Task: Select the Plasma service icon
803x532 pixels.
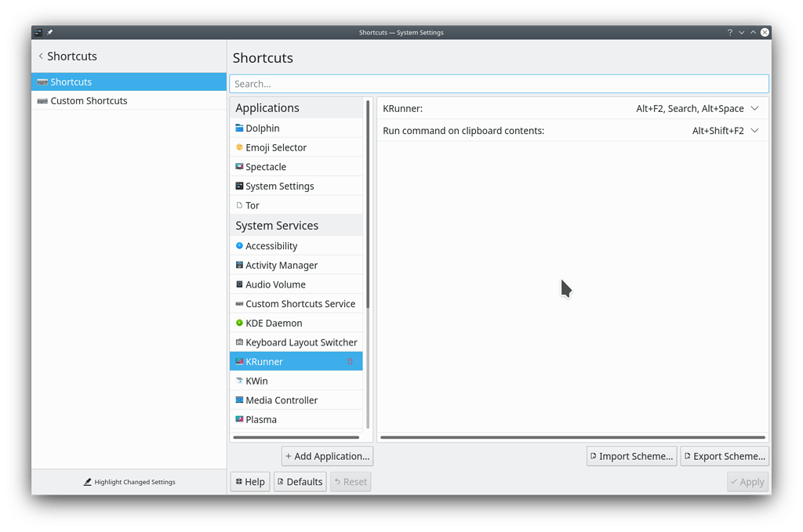Action: (x=238, y=420)
